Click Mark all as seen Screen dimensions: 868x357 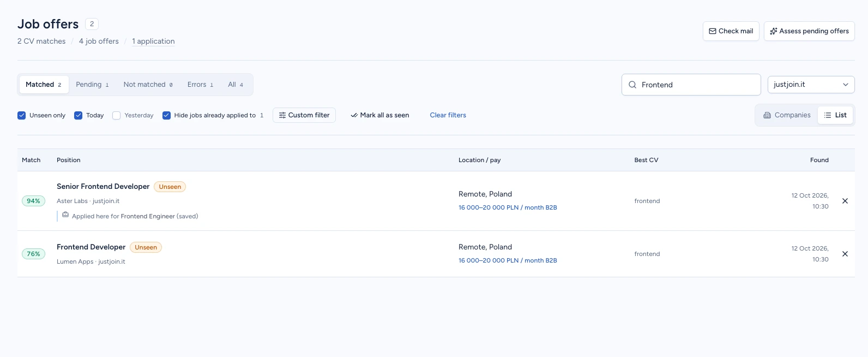click(x=380, y=115)
